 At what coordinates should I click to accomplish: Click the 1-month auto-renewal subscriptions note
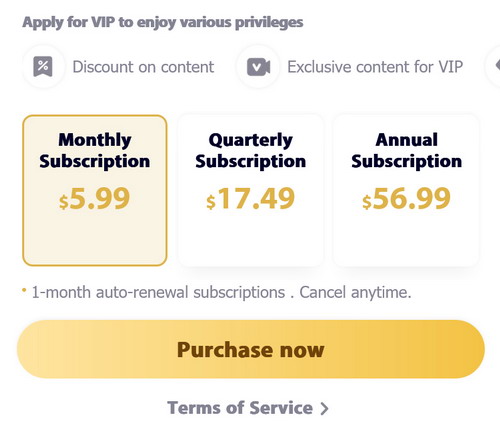(x=158, y=292)
